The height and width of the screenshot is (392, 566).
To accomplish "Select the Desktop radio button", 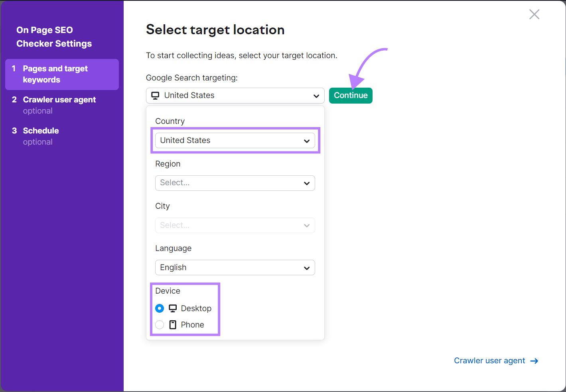I will [x=160, y=308].
